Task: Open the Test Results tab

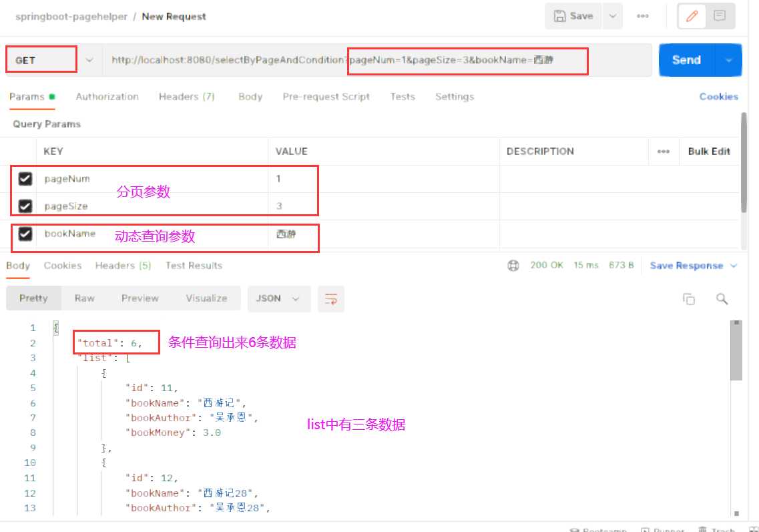Action: click(x=194, y=266)
